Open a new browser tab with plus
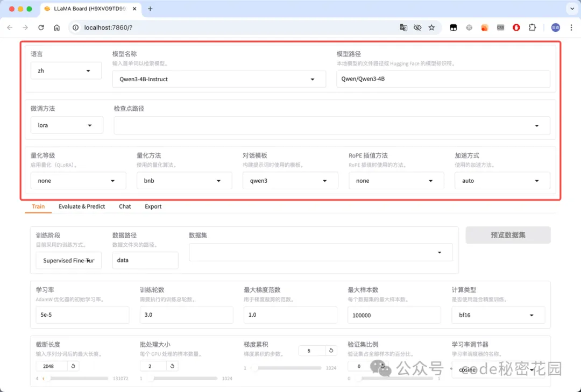 [x=150, y=9]
